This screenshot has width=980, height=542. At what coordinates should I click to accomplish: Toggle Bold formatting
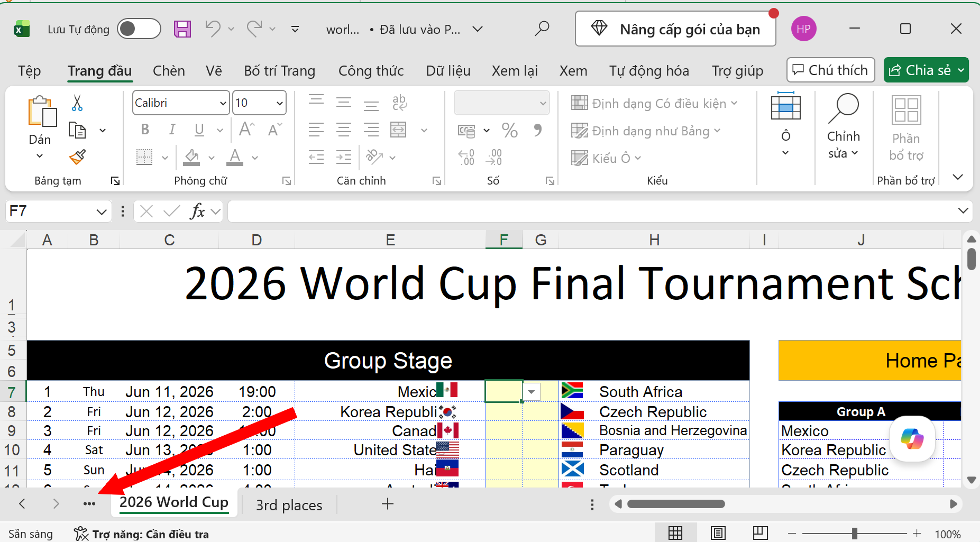145,130
